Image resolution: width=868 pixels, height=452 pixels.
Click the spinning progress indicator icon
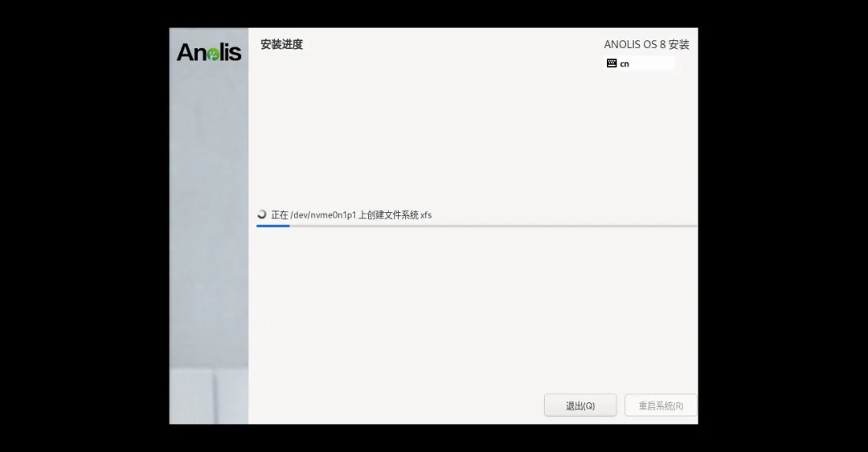262,214
